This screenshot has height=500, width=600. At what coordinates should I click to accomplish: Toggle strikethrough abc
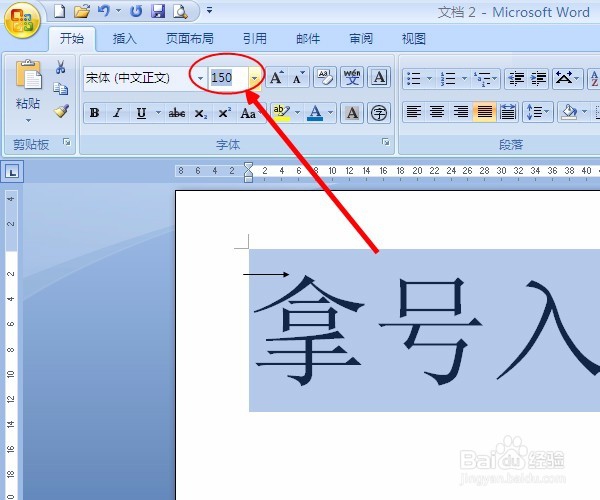coord(177,113)
